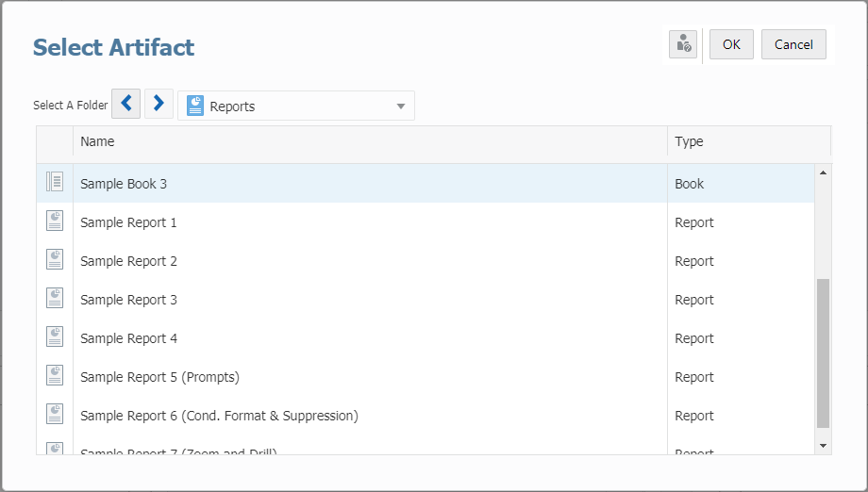Click the report icon beside Sample Report 1
Screen dimensions: 868x492
click(55, 221)
